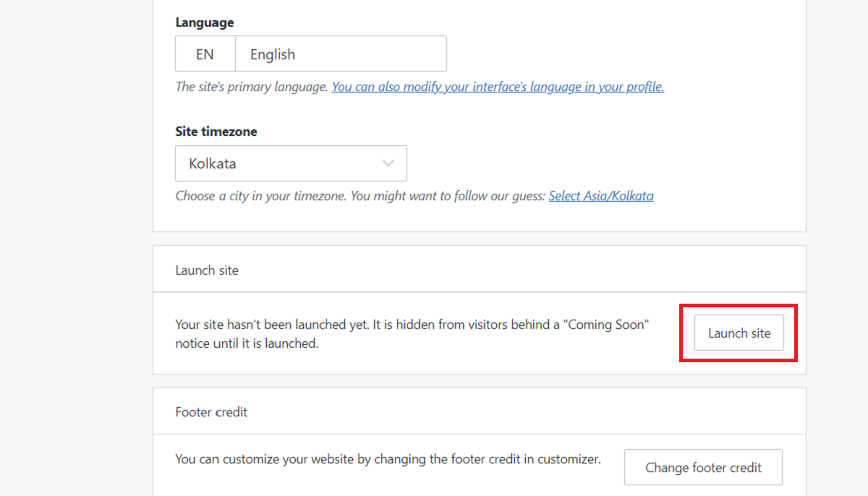The image size is (868, 496).
Task: Click the word "customizer" in footer description
Action: tap(569, 459)
